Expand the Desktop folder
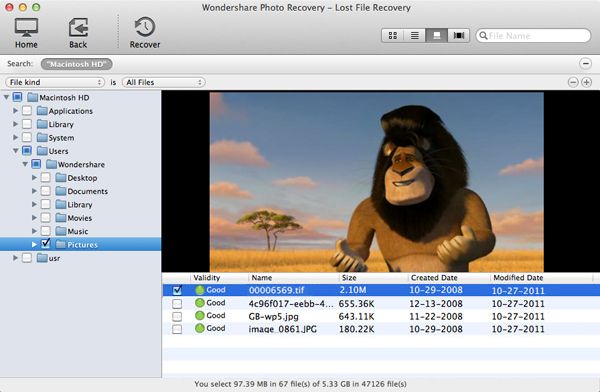Image resolution: width=600 pixels, height=392 pixels. coord(34,178)
